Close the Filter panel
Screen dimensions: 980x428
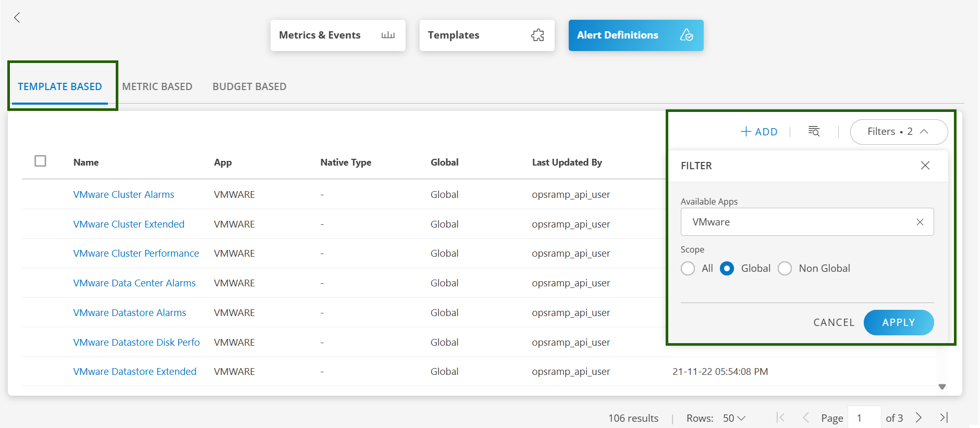pyautogui.click(x=925, y=166)
